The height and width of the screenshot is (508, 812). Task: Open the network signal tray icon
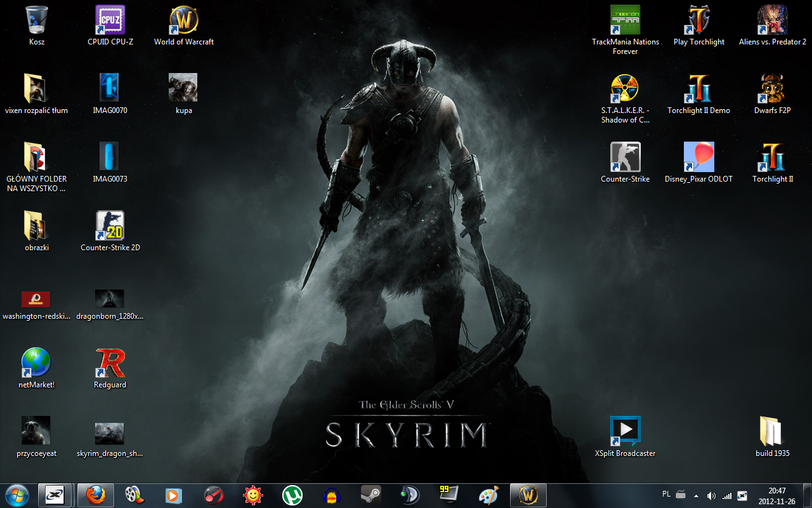click(x=727, y=495)
